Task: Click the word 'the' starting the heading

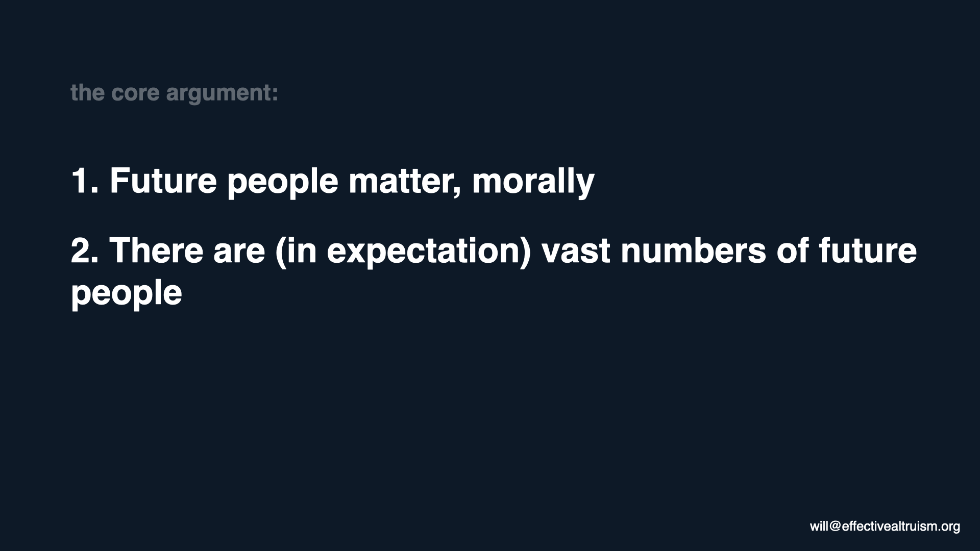Action: [x=88, y=93]
